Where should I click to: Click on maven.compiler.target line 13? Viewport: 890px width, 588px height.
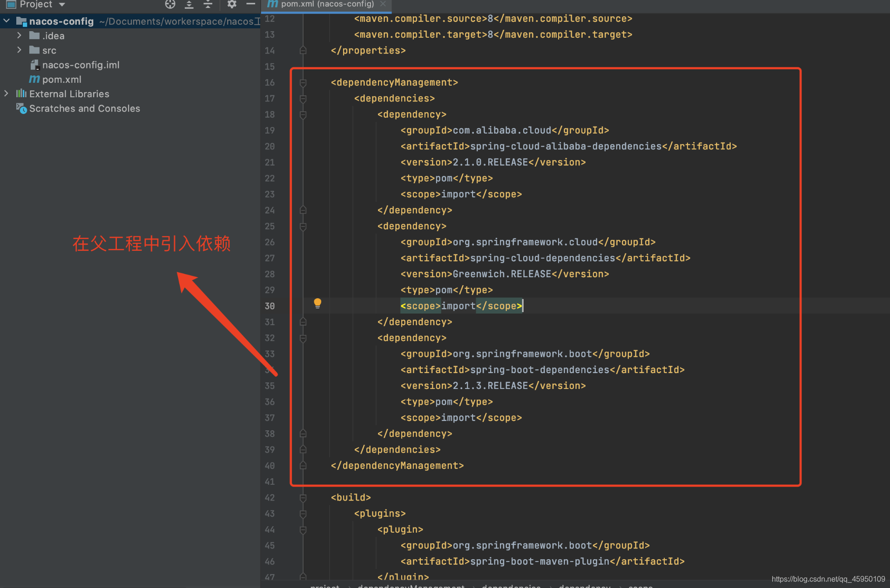(493, 34)
